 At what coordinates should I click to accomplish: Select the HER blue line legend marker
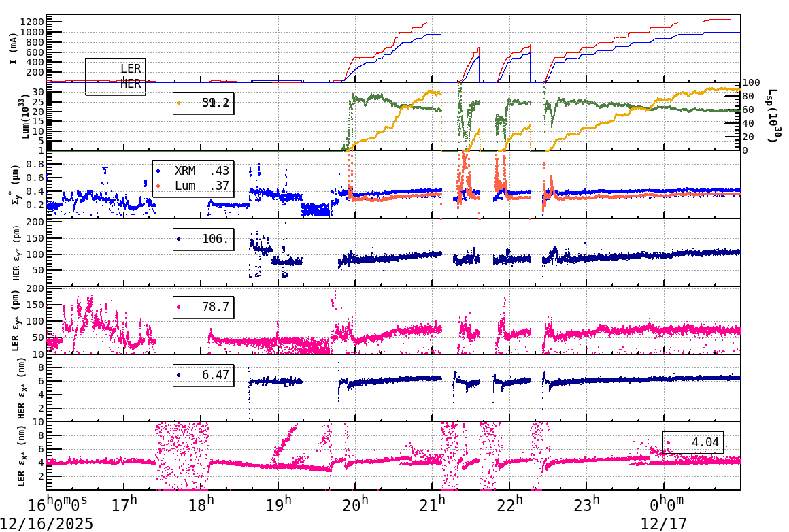(103, 84)
